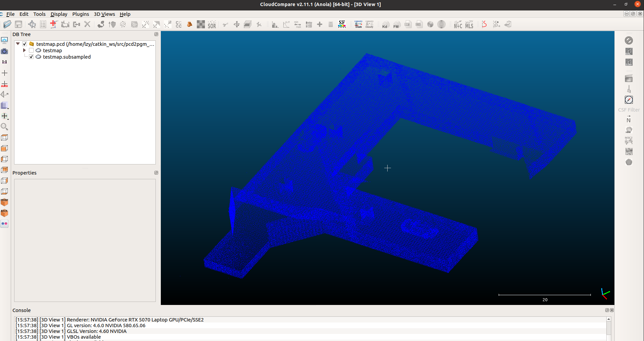Image resolution: width=644 pixels, height=341 pixels.
Task: Click the Save icon in toolbar
Action: point(19,24)
